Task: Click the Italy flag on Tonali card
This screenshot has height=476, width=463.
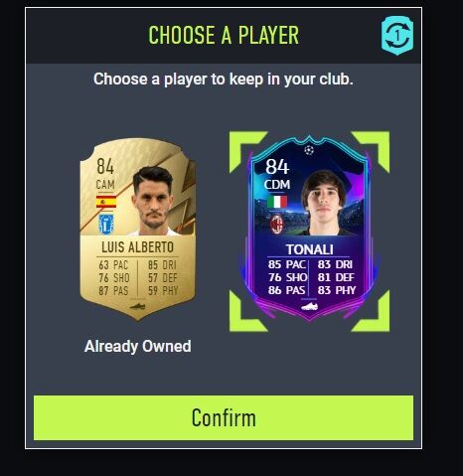Action: point(277,202)
